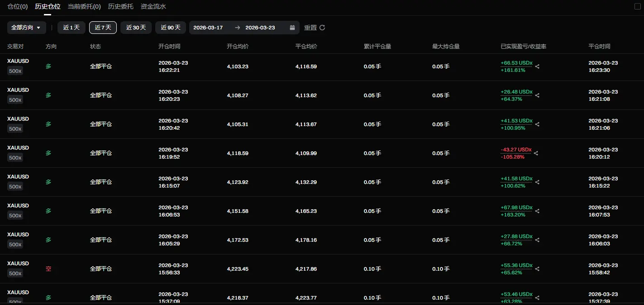Share the +66.53 USDx trade result
This screenshot has height=305, width=644.
[x=537, y=66]
